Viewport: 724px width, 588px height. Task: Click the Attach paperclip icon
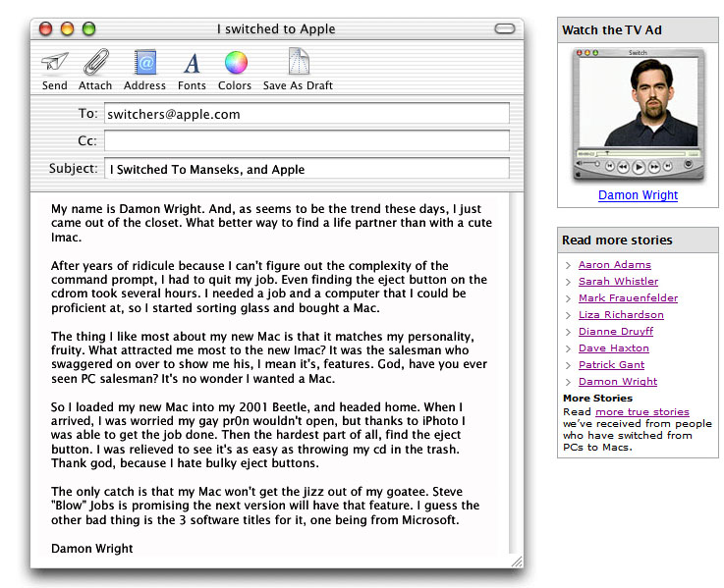[96, 62]
